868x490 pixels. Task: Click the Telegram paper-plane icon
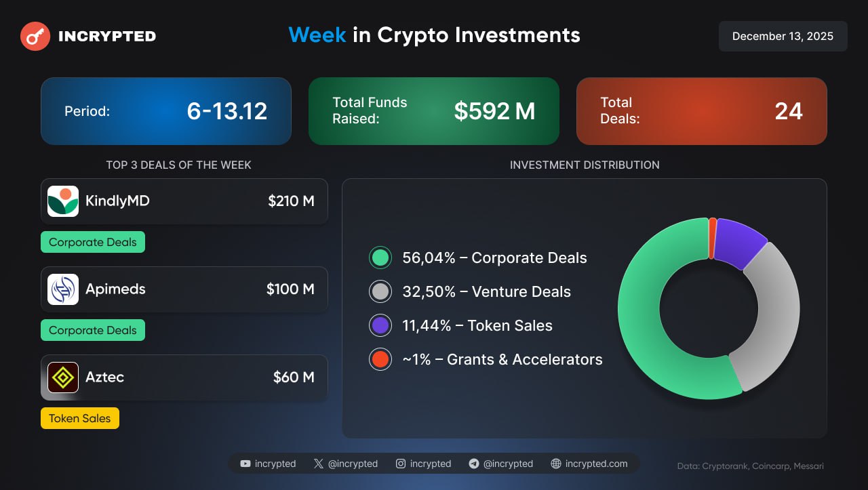(474, 464)
